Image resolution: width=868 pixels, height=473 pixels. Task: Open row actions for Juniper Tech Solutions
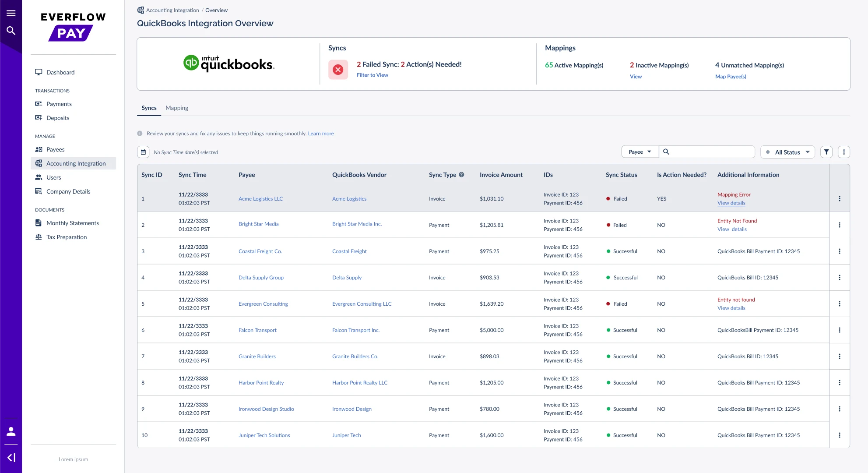pyautogui.click(x=840, y=435)
